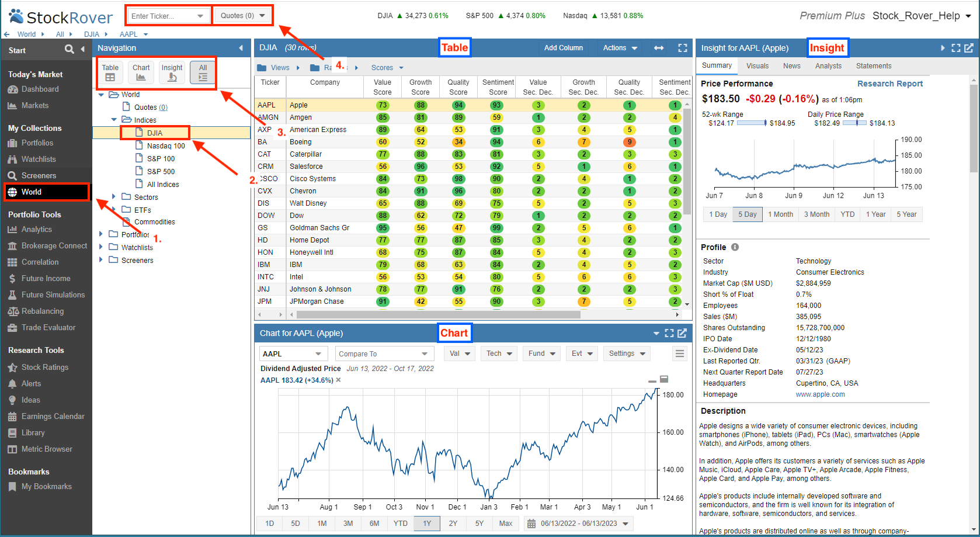Toggle Insight button in Navigation panel
The image size is (980, 537).
click(x=172, y=72)
